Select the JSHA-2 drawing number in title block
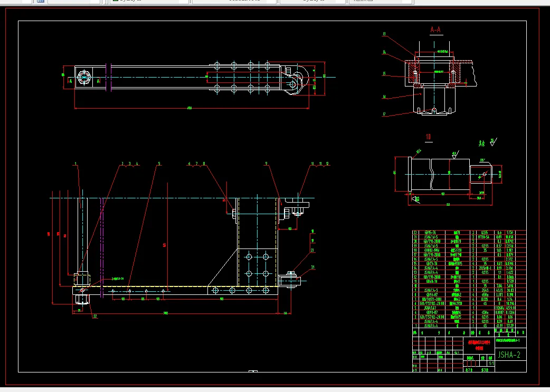The height and width of the screenshot is (392, 550). click(509, 355)
